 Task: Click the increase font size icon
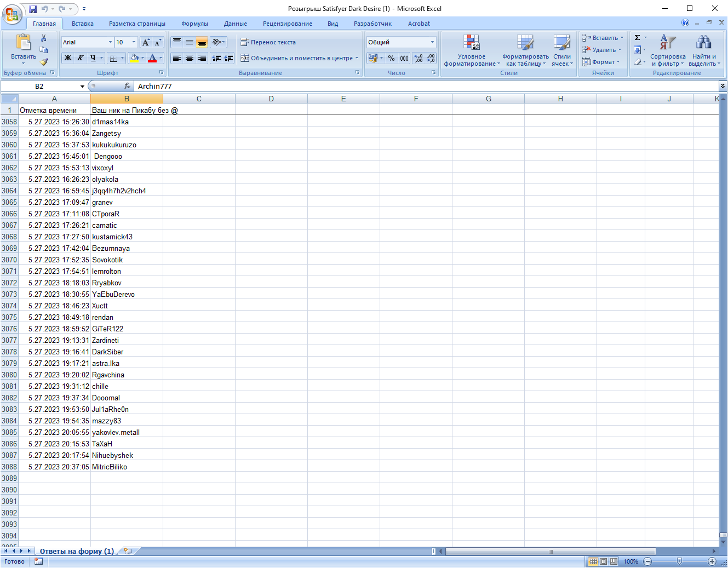point(146,42)
